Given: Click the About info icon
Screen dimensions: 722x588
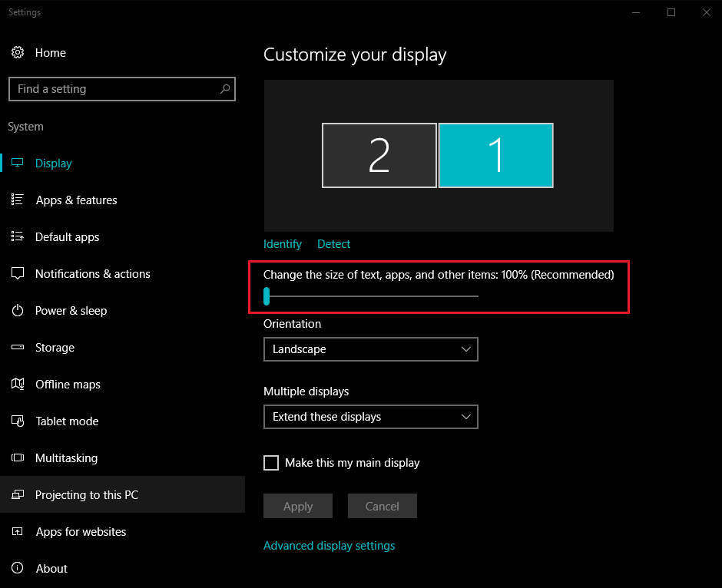Looking at the screenshot, I should [x=18, y=568].
